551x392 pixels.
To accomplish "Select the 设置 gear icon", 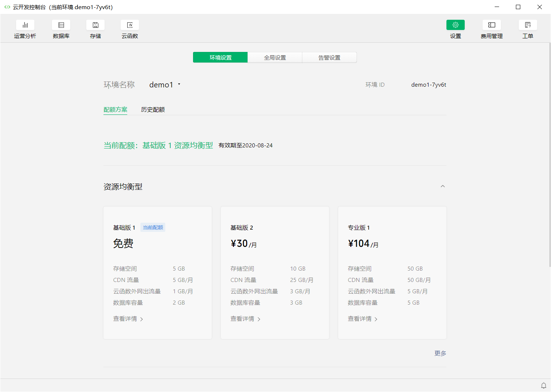I will click(456, 25).
